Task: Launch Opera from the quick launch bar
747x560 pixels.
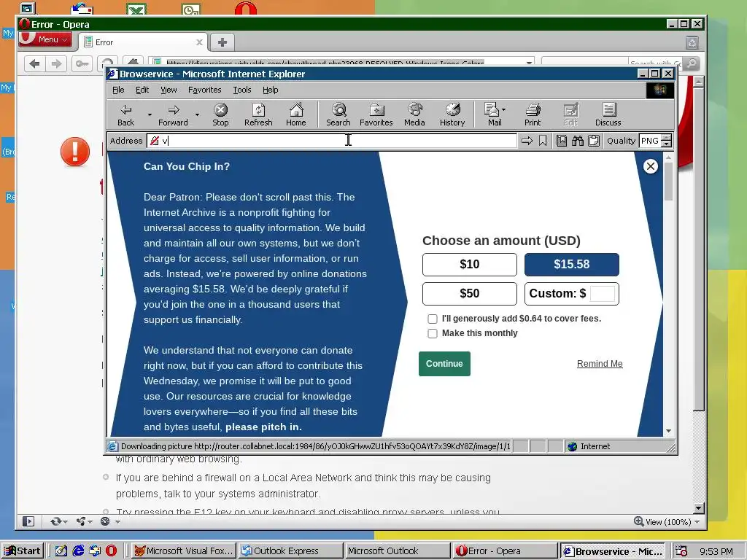Action: (x=111, y=551)
